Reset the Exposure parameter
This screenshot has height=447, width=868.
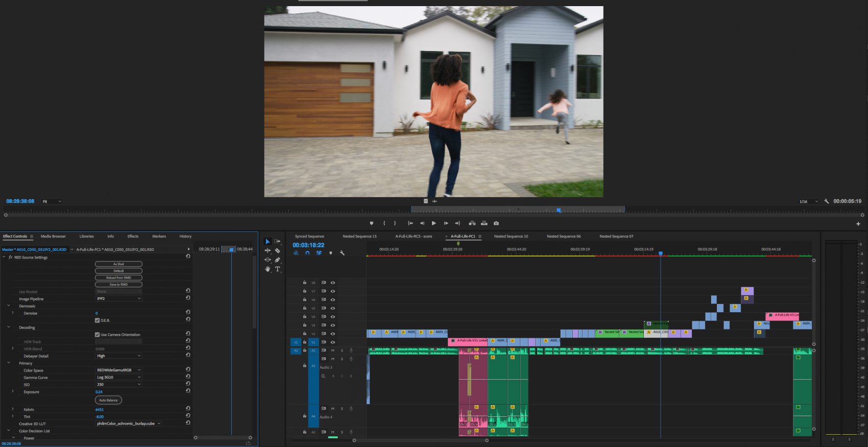(x=188, y=391)
